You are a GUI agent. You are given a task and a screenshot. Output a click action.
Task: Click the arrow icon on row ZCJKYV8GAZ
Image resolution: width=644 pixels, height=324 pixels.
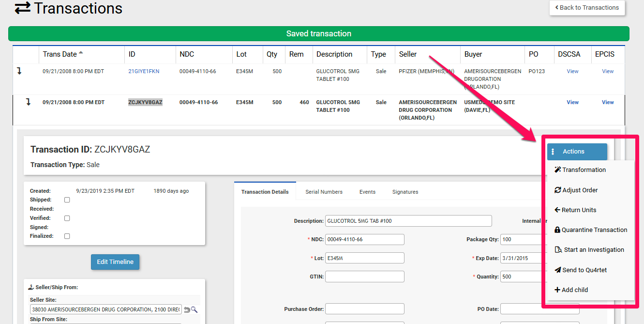point(28,102)
